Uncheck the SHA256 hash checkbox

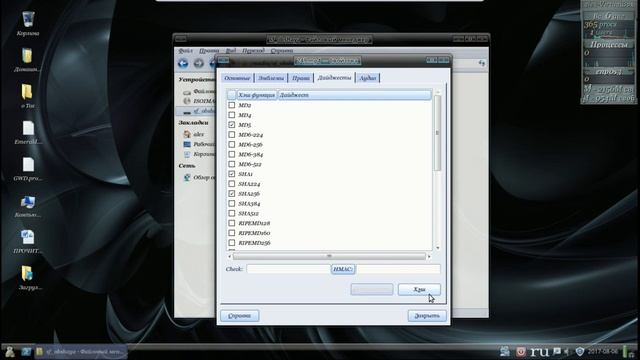pos(231,193)
